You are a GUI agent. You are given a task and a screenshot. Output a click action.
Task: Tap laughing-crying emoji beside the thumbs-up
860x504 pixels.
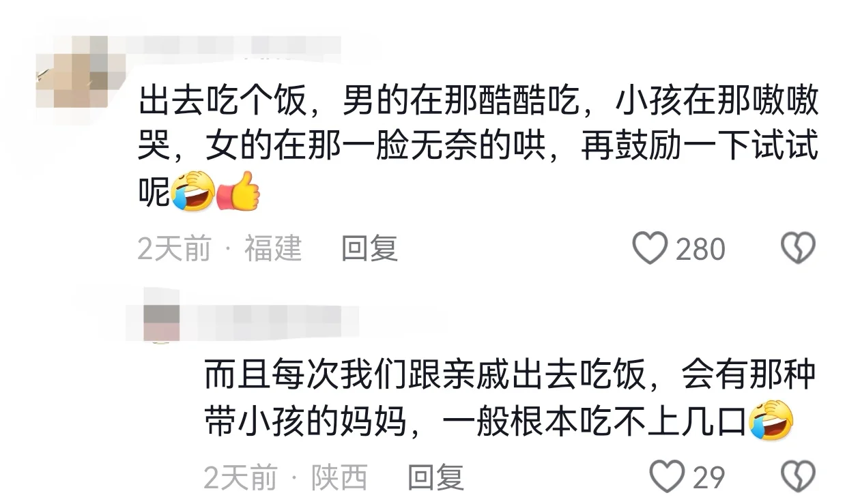tap(193, 190)
